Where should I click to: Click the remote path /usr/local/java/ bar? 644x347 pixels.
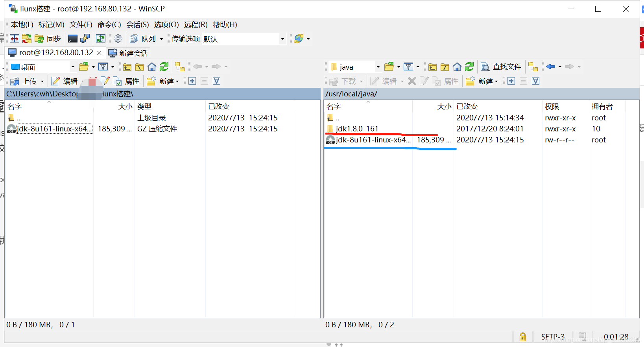point(481,94)
